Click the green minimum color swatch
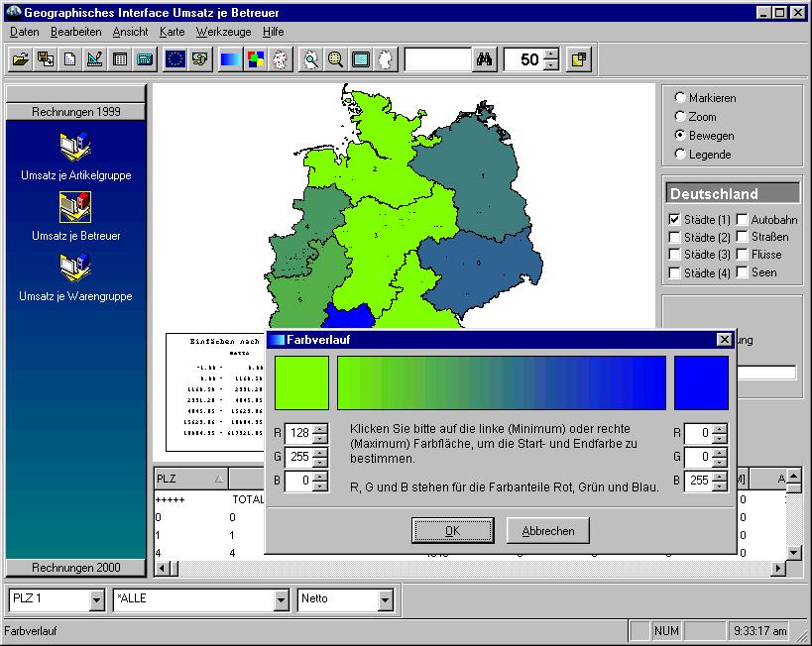Viewport: 812px width, 646px height. click(302, 382)
